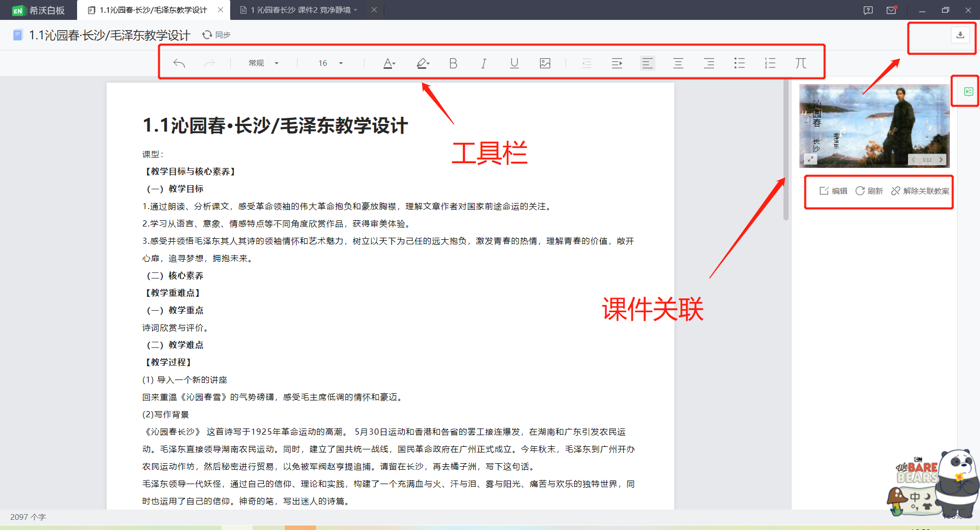Expand the dropdown arrow on the 课件2 tab

356,10
